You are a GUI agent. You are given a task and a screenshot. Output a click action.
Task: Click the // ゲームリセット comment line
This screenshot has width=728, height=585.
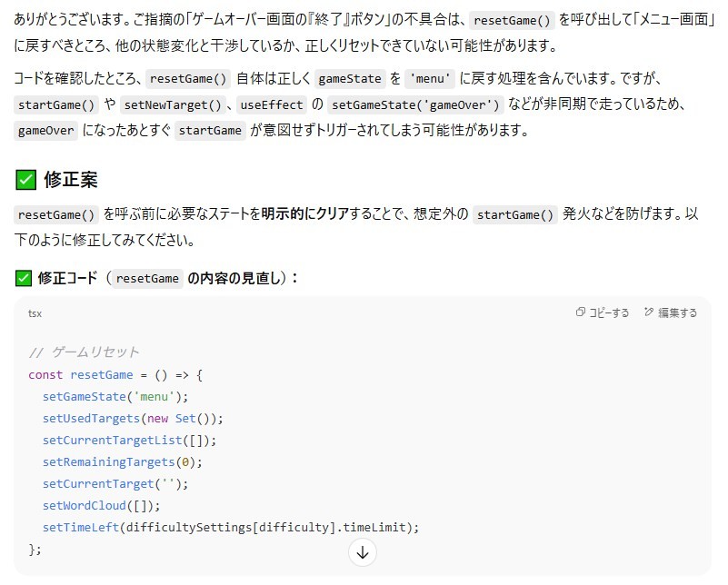click(x=84, y=352)
